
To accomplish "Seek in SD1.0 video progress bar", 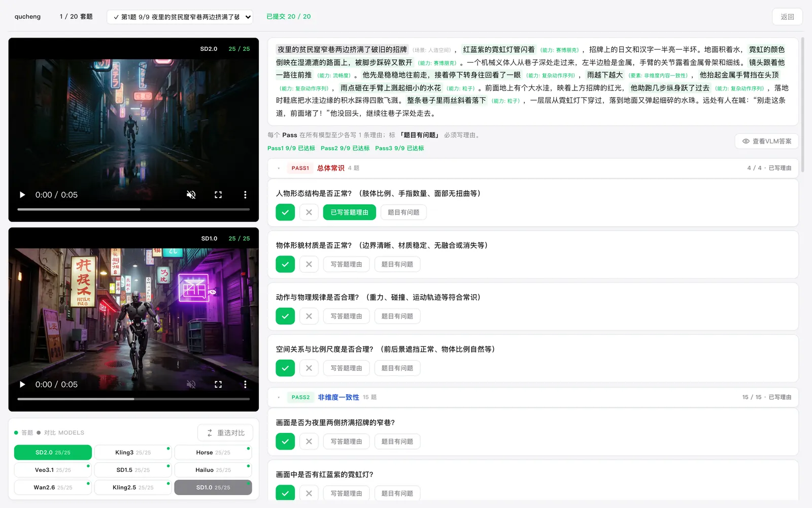I will [x=133, y=399].
